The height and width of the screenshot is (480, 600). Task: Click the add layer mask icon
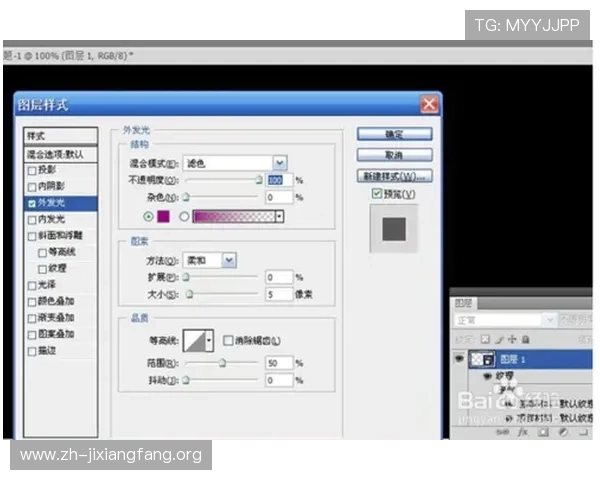(x=543, y=432)
